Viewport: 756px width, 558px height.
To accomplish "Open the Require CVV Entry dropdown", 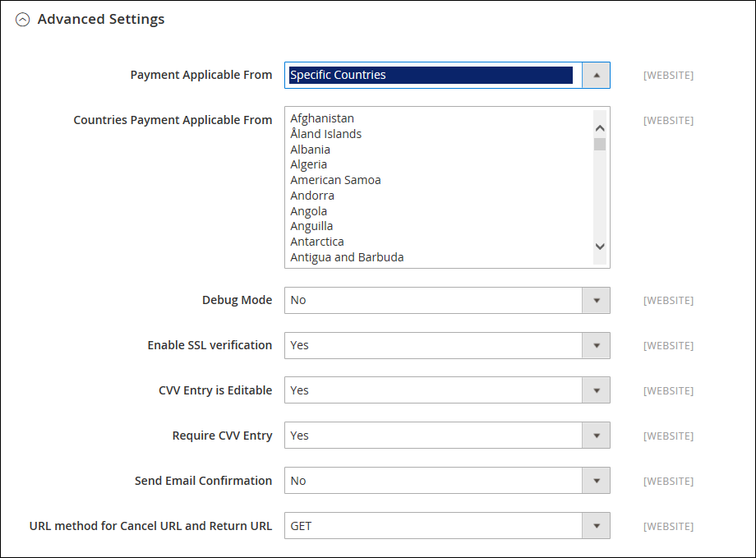I will click(x=447, y=436).
